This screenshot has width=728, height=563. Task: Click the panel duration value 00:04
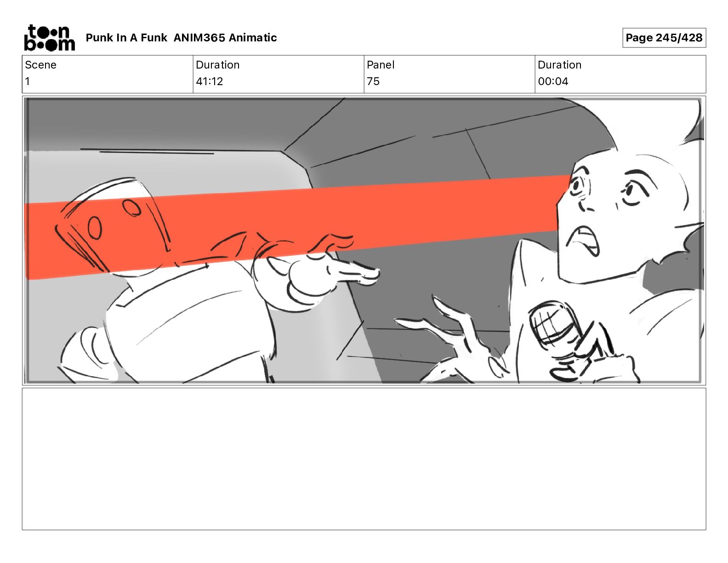553,81
